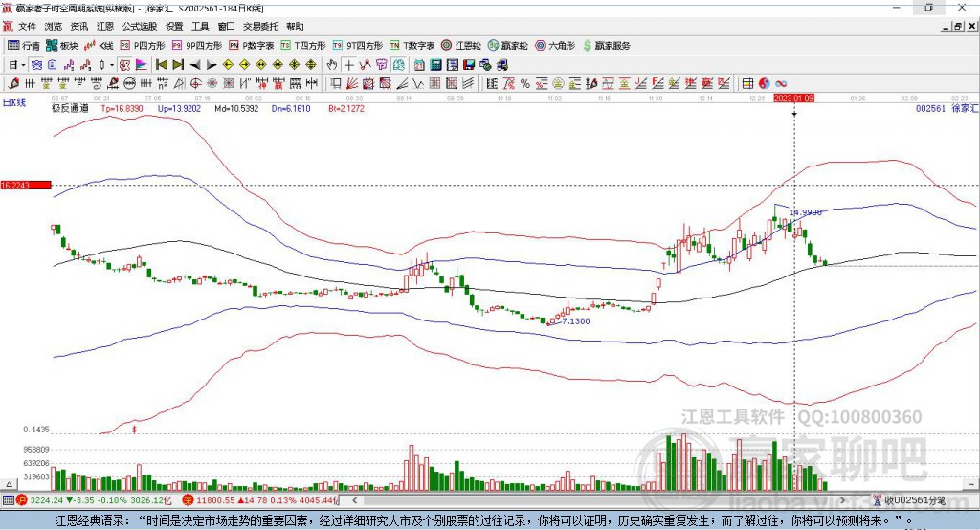Click the yin-yang icon in drawing toolbar
The image size is (980, 530).
pos(764,83)
